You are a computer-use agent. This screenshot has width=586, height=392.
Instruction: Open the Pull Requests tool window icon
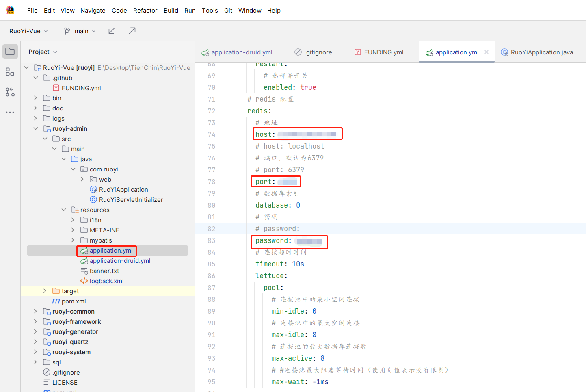click(x=10, y=92)
